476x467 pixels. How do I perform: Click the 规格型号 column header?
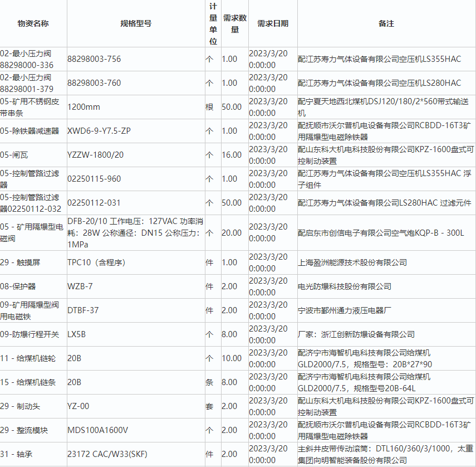point(136,23)
